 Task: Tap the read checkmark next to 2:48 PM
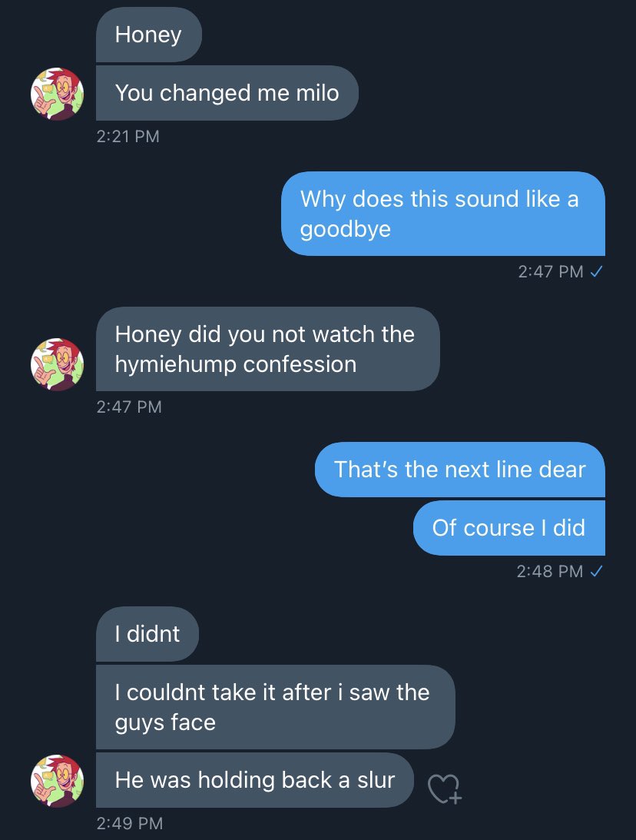coord(596,572)
